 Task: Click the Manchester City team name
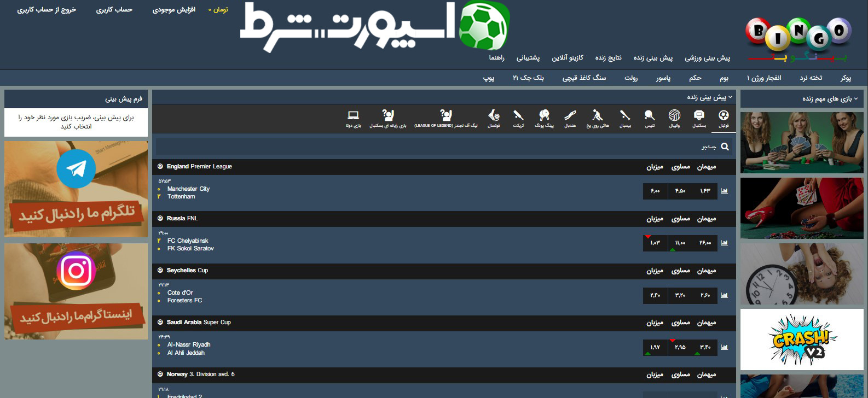coord(188,189)
